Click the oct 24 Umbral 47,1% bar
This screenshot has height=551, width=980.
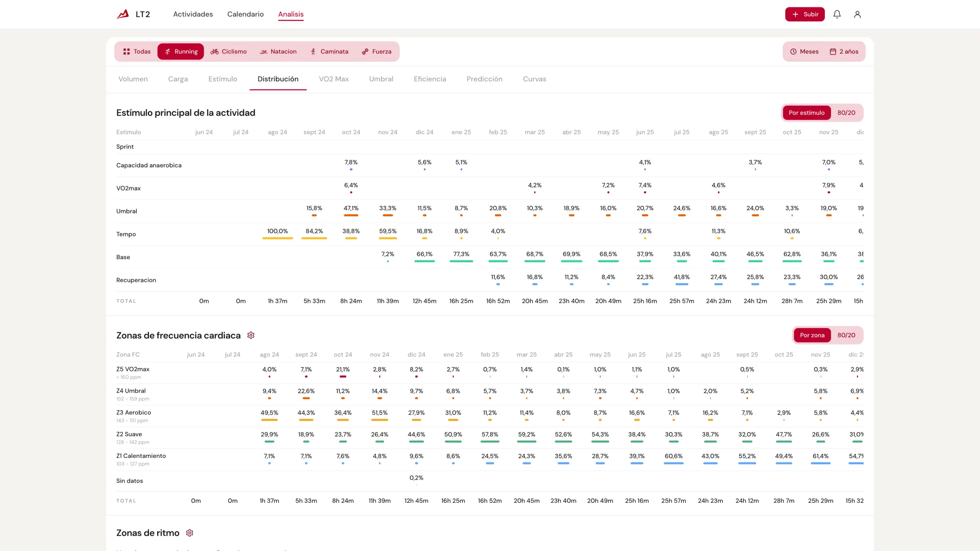tap(351, 215)
